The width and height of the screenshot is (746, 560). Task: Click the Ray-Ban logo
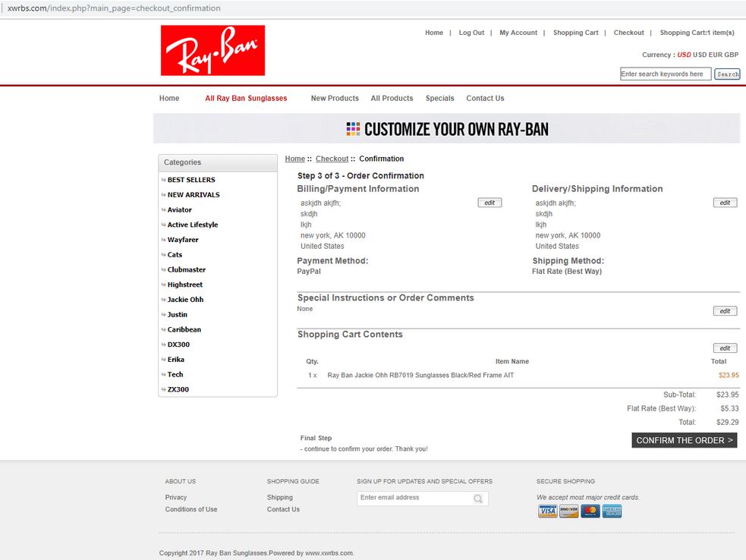pos(212,50)
